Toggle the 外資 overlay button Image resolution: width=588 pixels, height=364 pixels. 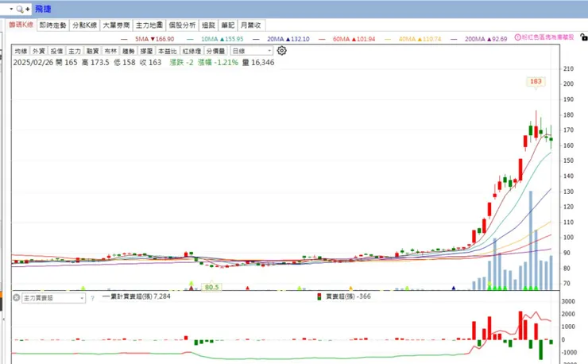(39, 51)
